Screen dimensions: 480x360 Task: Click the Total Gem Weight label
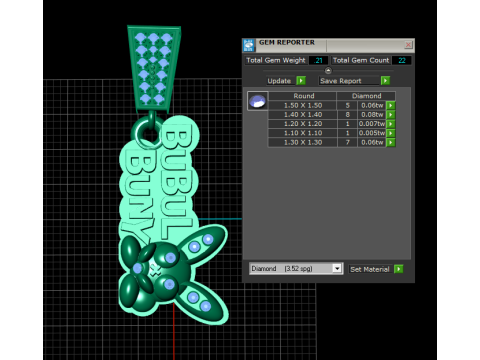(276, 60)
